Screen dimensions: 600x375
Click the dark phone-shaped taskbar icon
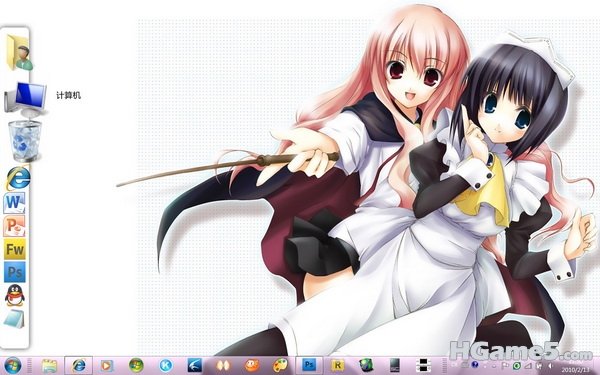(x=395, y=365)
